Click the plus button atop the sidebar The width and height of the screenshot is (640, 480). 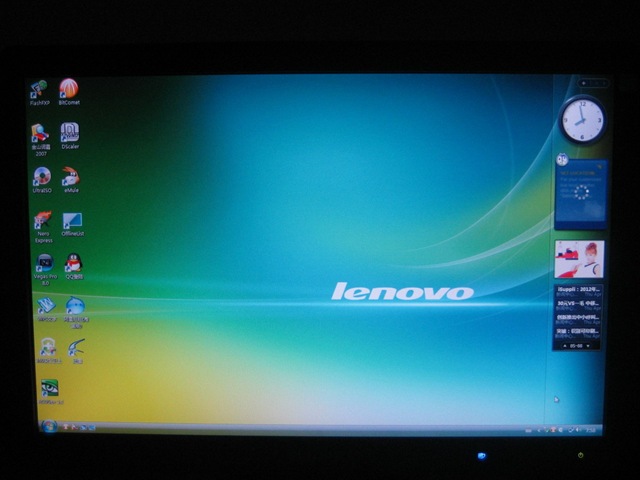coord(584,83)
